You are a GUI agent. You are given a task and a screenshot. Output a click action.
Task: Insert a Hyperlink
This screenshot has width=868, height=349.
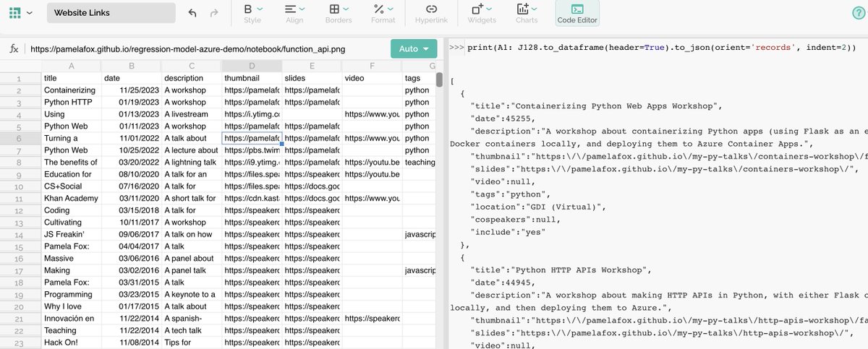click(431, 14)
